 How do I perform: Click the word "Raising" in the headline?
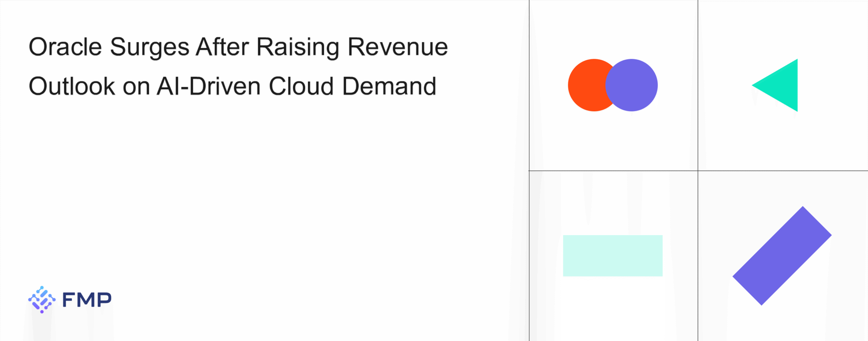click(298, 48)
